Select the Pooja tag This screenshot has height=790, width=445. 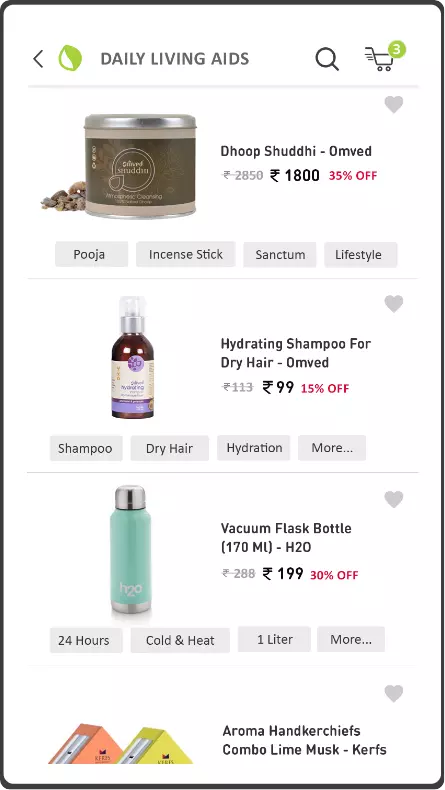tap(91, 254)
